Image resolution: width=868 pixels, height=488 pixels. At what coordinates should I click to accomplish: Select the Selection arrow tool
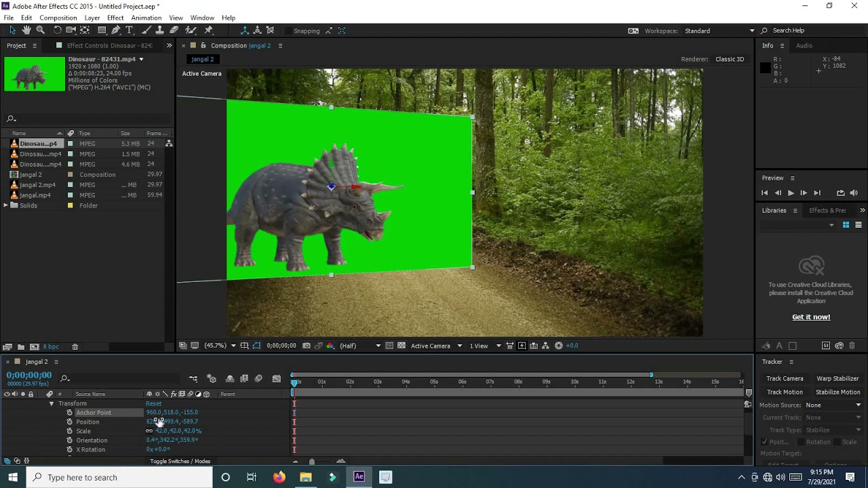12,30
